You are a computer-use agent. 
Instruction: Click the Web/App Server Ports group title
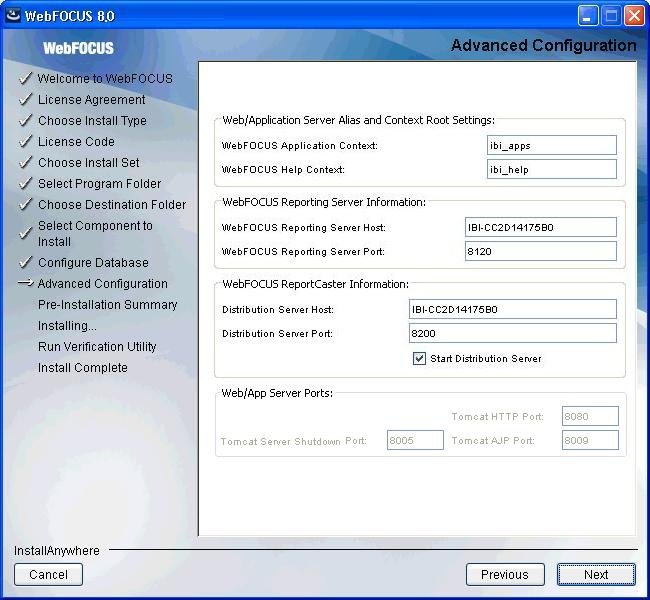(x=277, y=393)
